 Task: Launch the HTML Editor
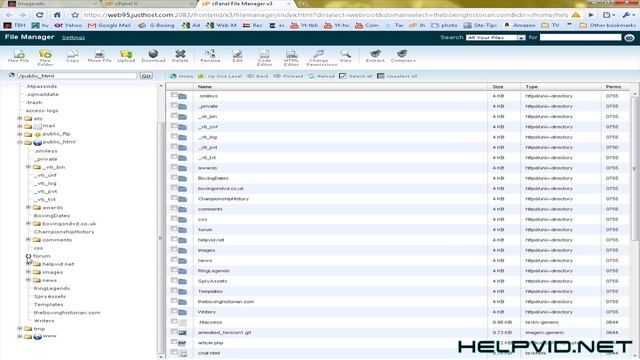point(291,58)
